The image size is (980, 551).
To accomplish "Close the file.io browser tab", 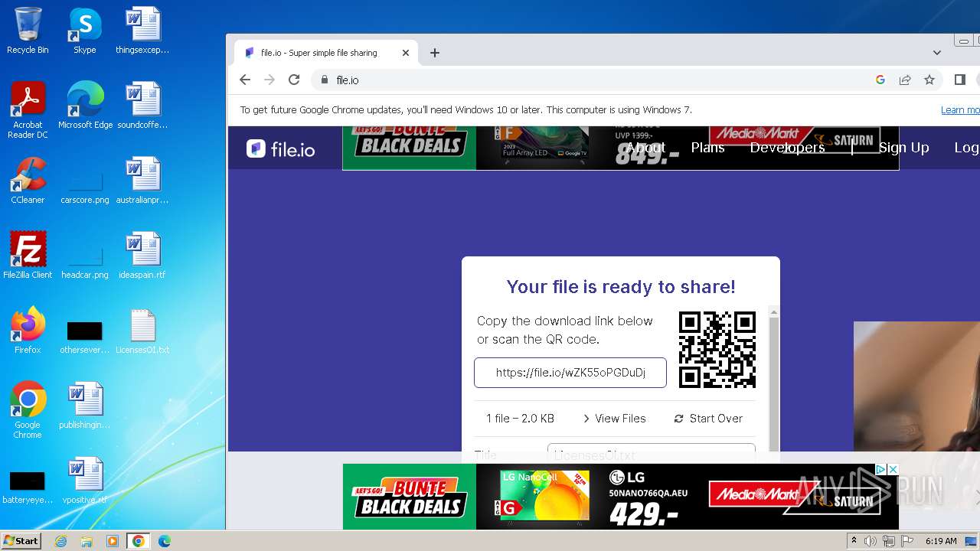I will (x=406, y=53).
